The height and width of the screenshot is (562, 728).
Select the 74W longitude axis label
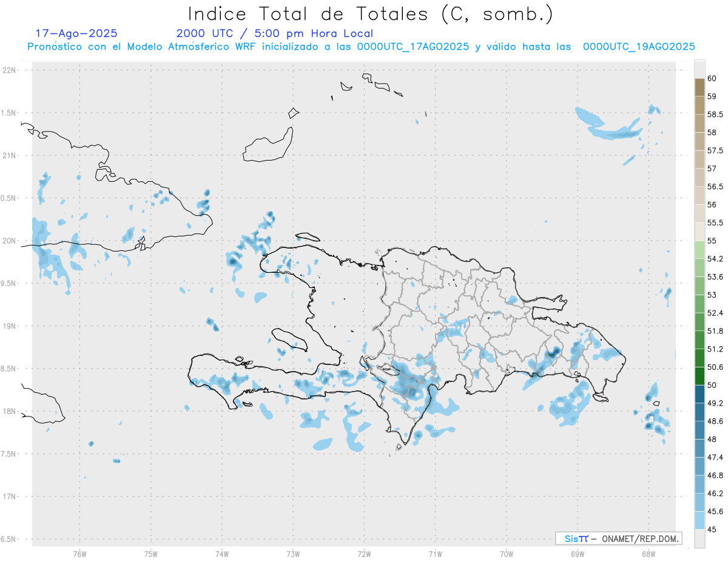click(222, 554)
